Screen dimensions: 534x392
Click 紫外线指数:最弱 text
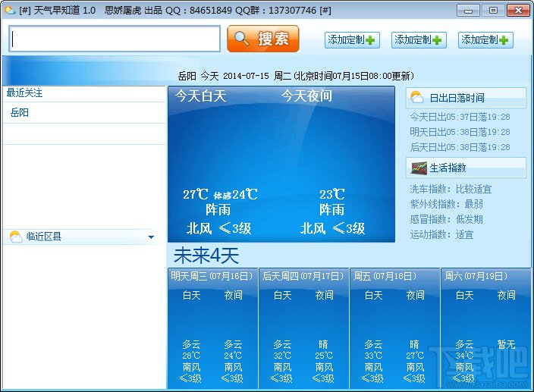coord(447,204)
